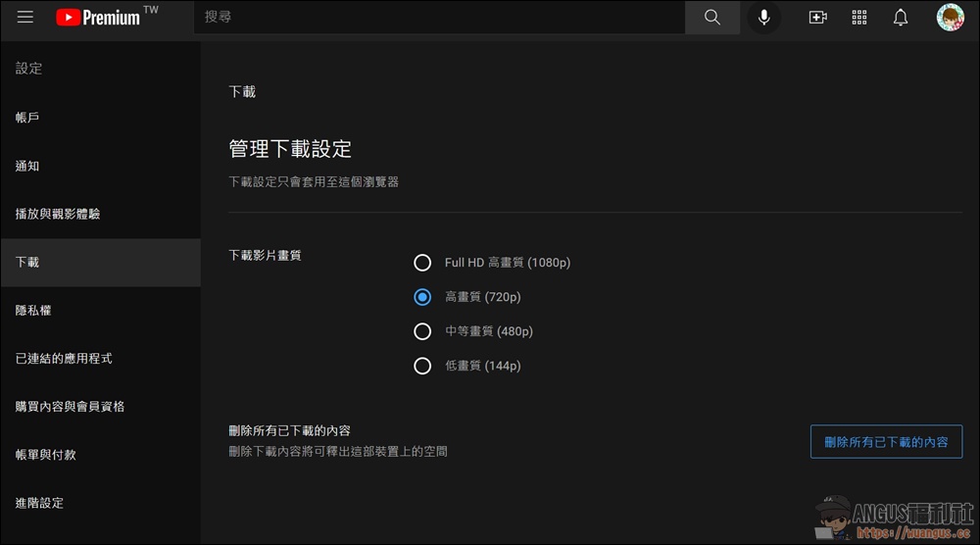Open the 帳單與付款 settings section
This screenshot has width=980, height=545.
[x=101, y=455]
